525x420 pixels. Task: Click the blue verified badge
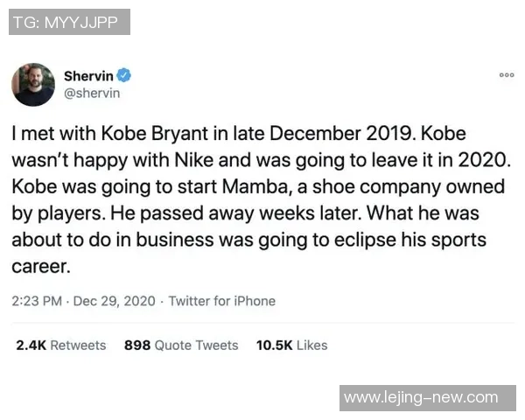[125, 76]
